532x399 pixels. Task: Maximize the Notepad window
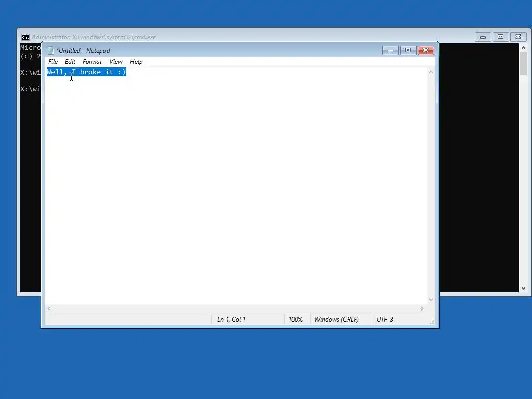point(408,50)
